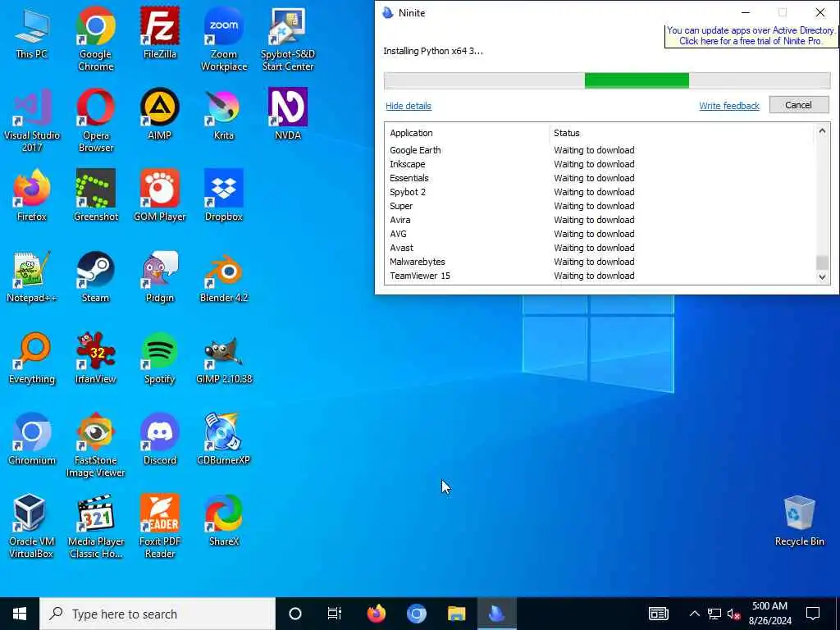Select Visual Studio 2017 desktop icon
Viewport: 840px width, 630px height.
click(32, 121)
